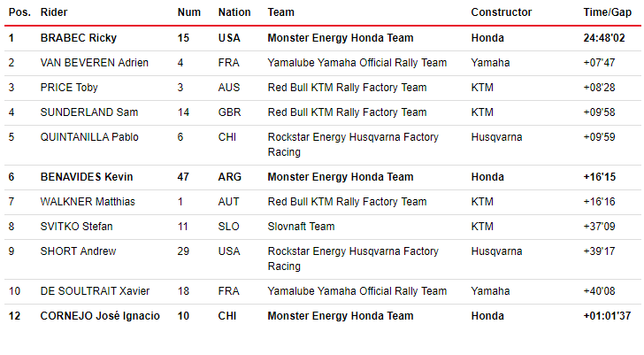Viewport: 644px width, 355px height.
Task: Select QUINTANILLA Pablo row
Action: coord(322,144)
